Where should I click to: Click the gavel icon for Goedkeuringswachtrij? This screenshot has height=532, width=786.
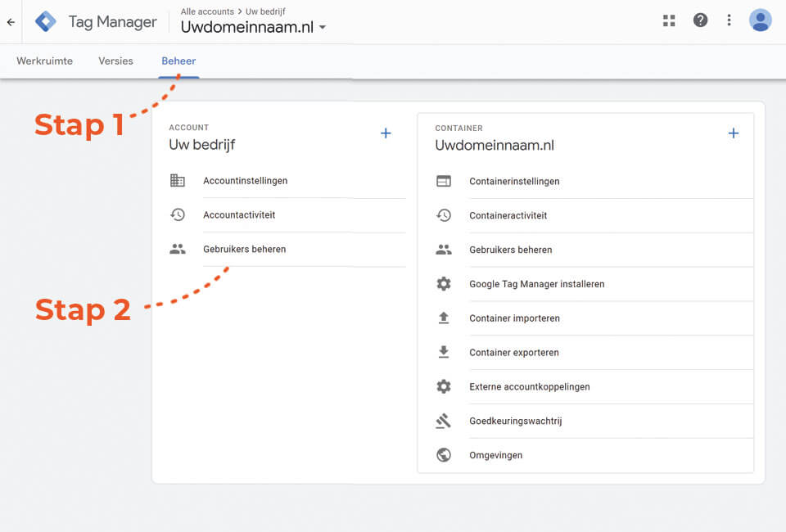[x=444, y=421]
